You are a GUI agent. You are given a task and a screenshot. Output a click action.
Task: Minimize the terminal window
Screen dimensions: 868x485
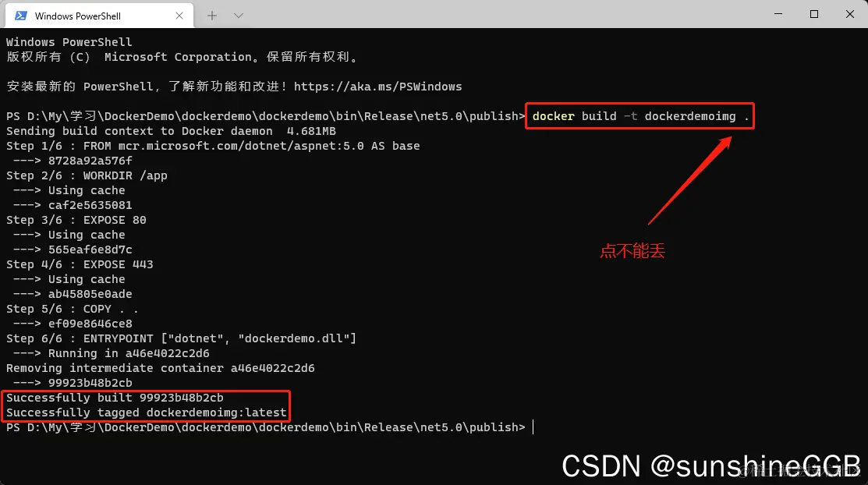(x=778, y=14)
